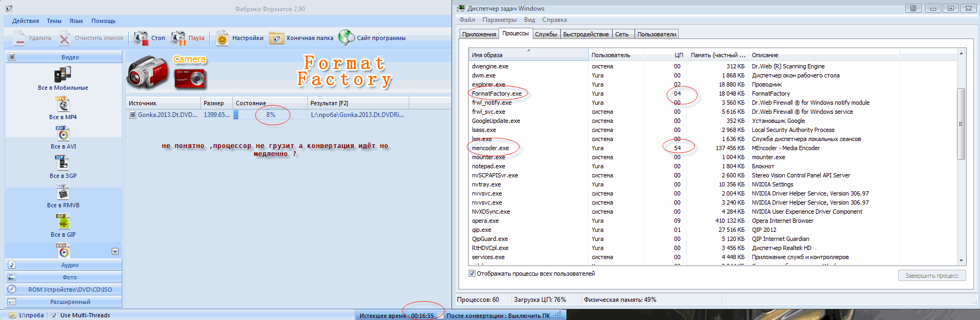Click the Удалить (Delete) toolbar icon
This screenshot has width=980, height=320.
tap(19, 38)
